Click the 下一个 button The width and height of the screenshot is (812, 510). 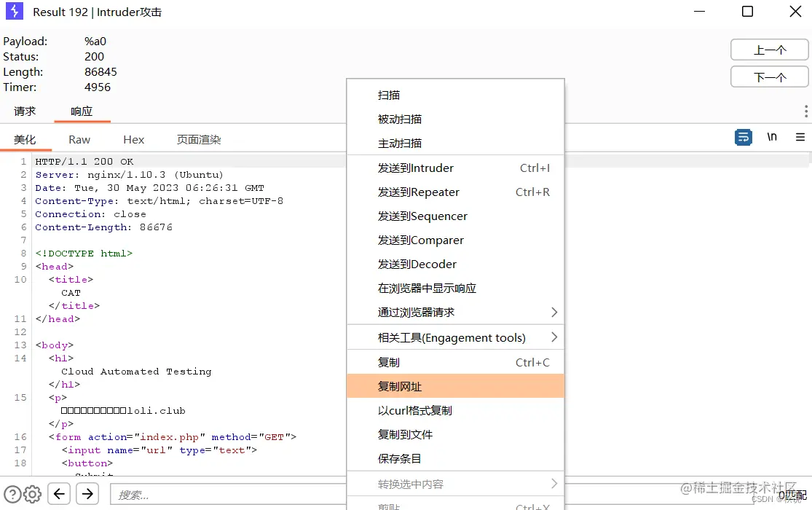point(770,76)
